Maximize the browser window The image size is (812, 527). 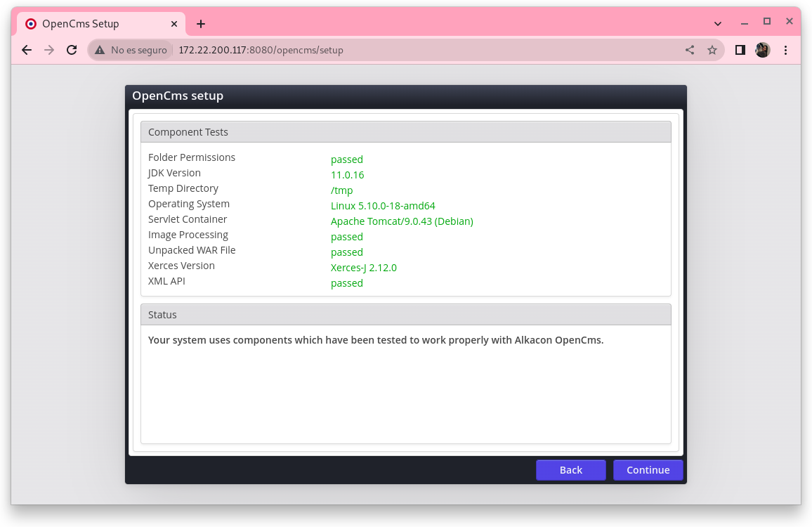pos(767,22)
